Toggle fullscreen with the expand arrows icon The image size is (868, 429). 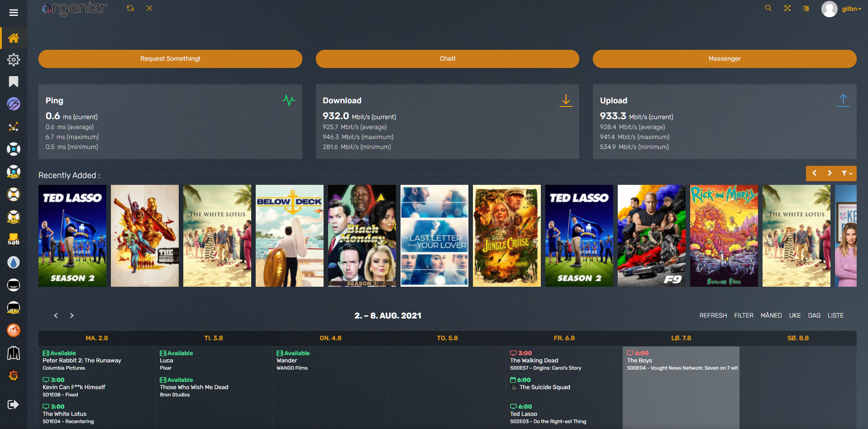pos(787,8)
